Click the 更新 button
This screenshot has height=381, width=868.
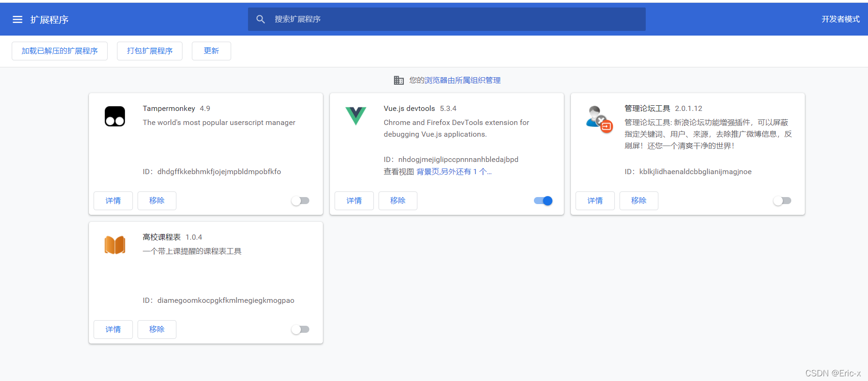pyautogui.click(x=212, y=51)
